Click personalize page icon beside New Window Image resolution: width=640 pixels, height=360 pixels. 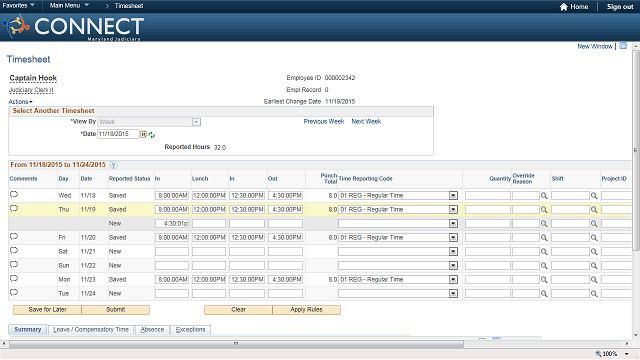click(623, 46)
